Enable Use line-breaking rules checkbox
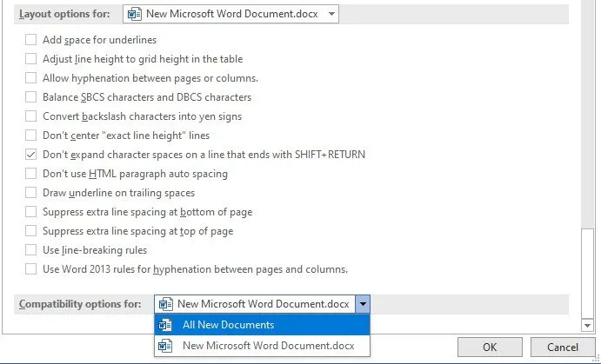 coord(31,250)
